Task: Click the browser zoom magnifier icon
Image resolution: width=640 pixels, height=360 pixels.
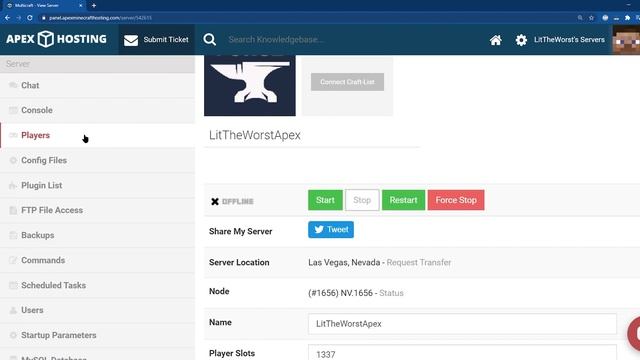Action: [580, 18]
